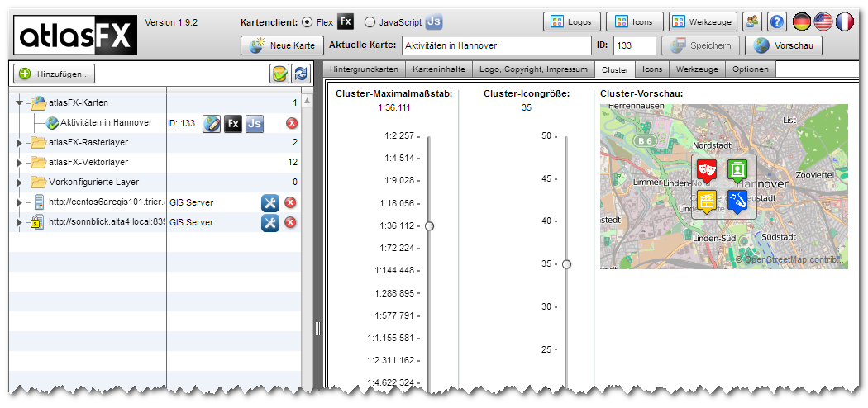The image size is (868, 408).
Task: Click the 1:2.257 scale label
Action: 399,135
